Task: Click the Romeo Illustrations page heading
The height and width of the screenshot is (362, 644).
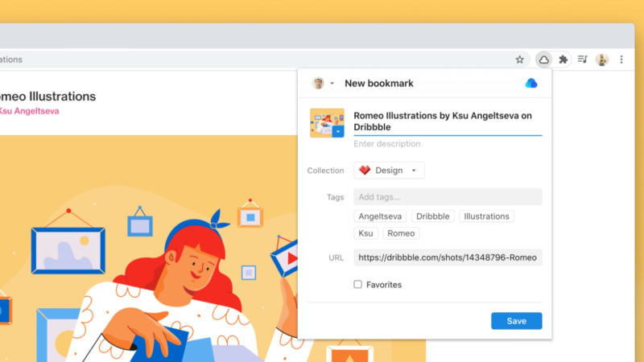Action: (47, 96)
